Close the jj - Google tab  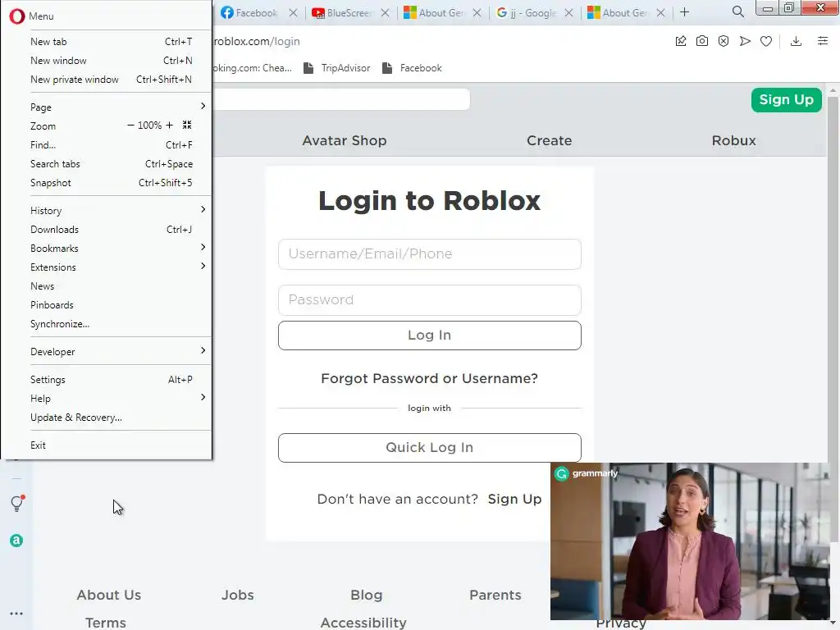point(569,13)
